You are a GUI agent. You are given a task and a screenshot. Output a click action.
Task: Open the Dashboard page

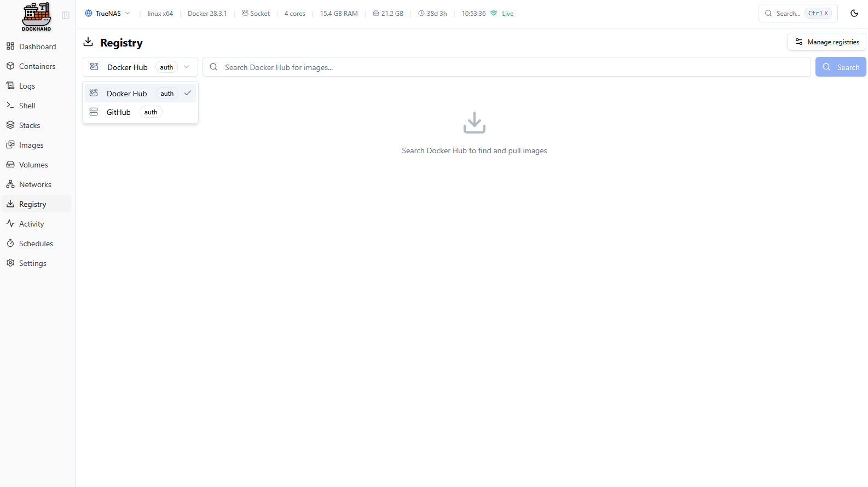coord(37,47)
